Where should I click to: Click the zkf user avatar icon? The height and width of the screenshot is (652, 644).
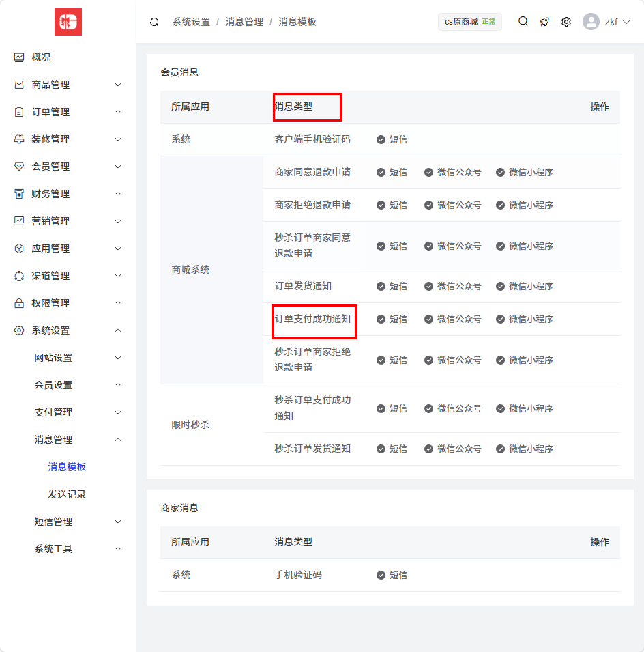click(x=591, y=22)
